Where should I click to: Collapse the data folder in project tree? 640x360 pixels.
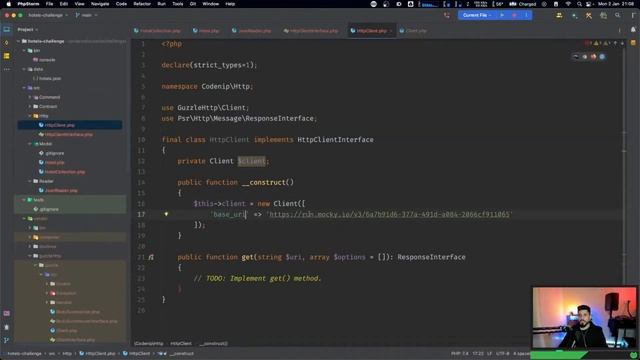point(24,69)
